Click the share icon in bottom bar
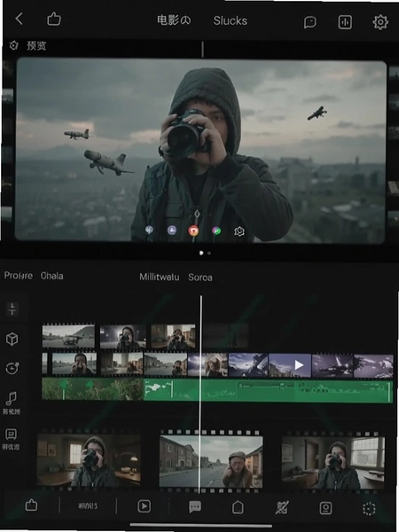The image size is (399, 532). click(x=31, y=505)
